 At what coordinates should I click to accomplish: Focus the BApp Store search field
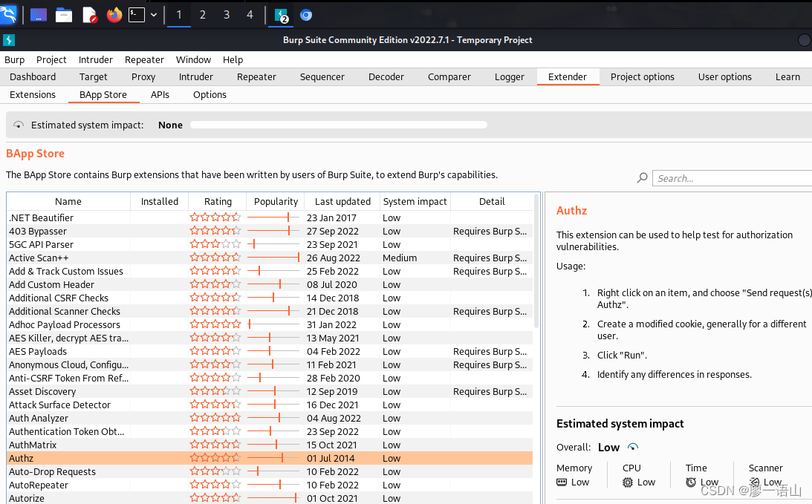point(733,178)
